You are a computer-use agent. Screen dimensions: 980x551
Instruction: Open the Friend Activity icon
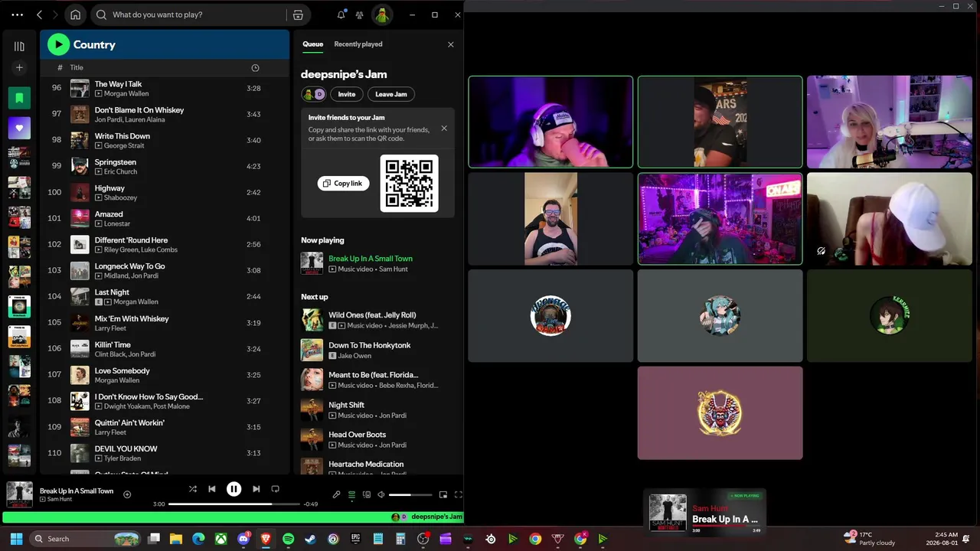coord(359,15)
